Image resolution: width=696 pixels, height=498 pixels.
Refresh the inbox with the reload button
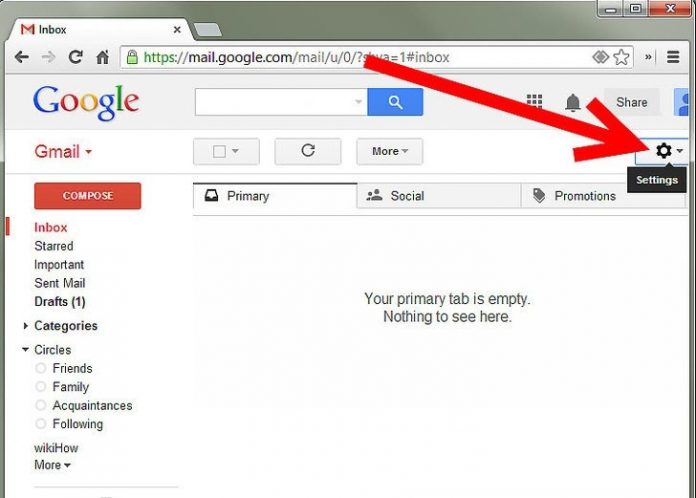point(308,151)
